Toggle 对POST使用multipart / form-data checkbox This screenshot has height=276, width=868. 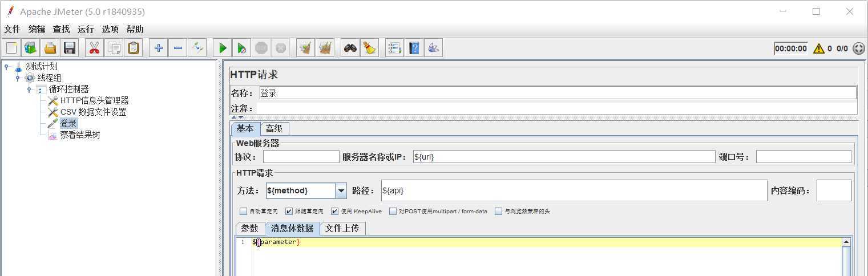pos(393,211)
